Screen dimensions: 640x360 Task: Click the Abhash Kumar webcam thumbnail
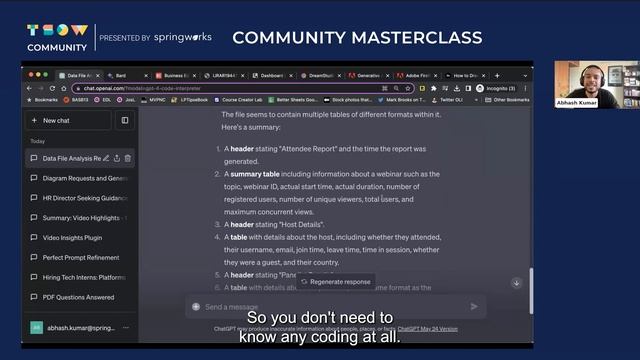tap(597, 84)
